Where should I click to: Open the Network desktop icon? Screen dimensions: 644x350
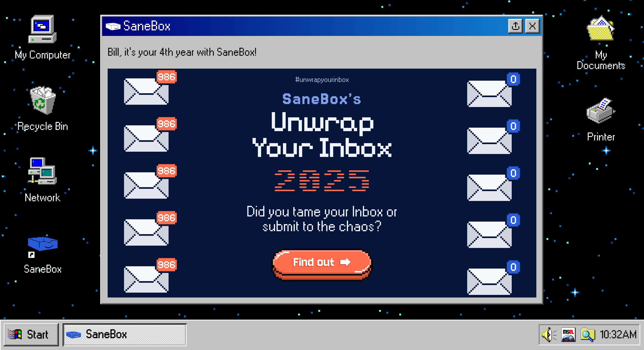click(x=42, y=172)
